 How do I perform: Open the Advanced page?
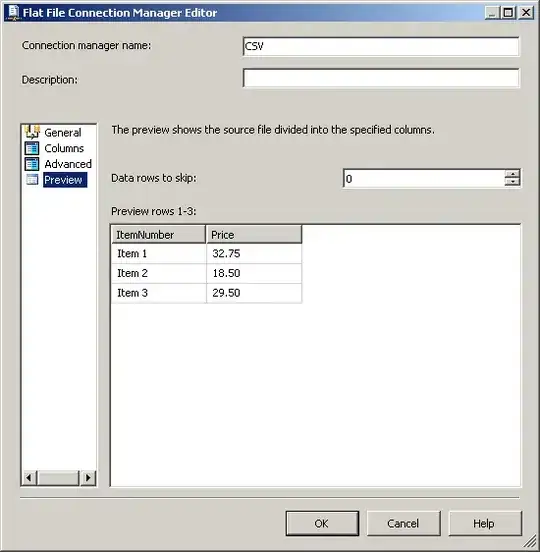click(68, 164)
